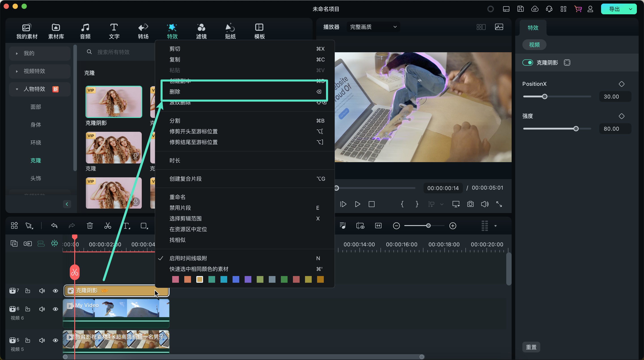Select 创建复合片段 menu entry

244,179
